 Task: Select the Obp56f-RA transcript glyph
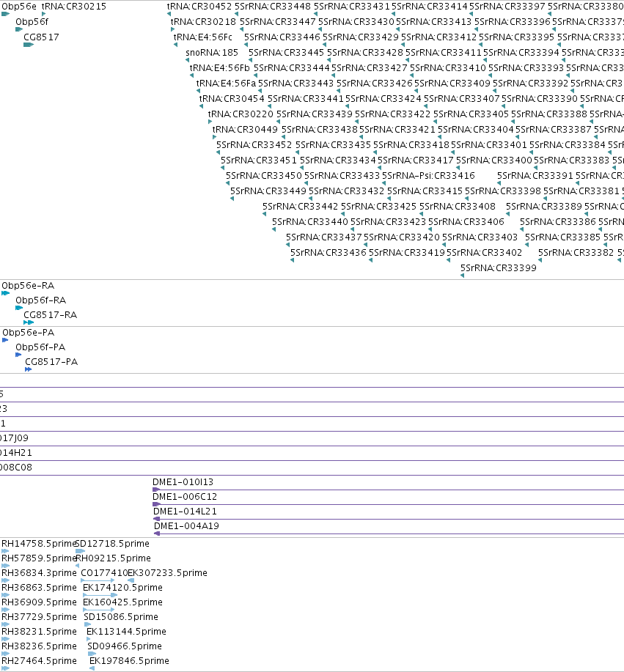point(19,308)
